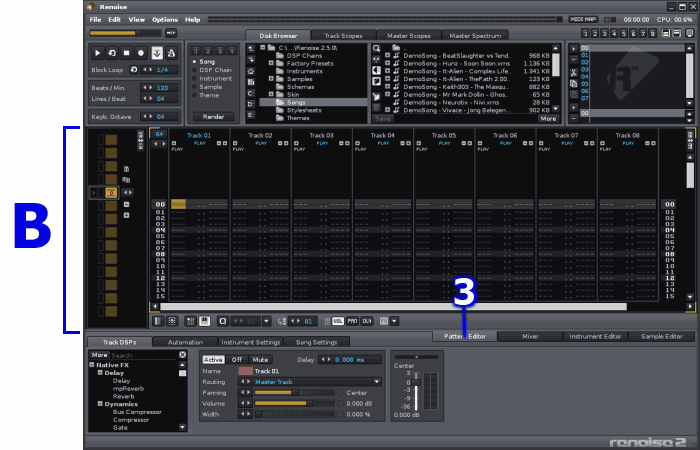The height and width of the screenshot is (450, 700).
Task: Click the Off track state button
Action: [x=237, y=360]
